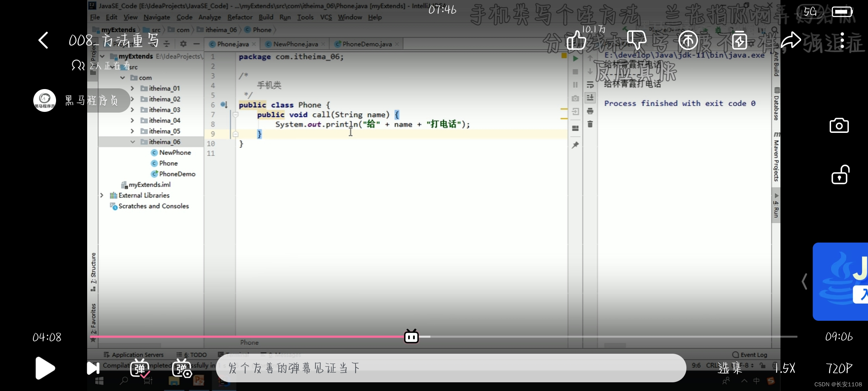Toggle danmaku display on or off
Screen dimensions: 868x391
140,369
